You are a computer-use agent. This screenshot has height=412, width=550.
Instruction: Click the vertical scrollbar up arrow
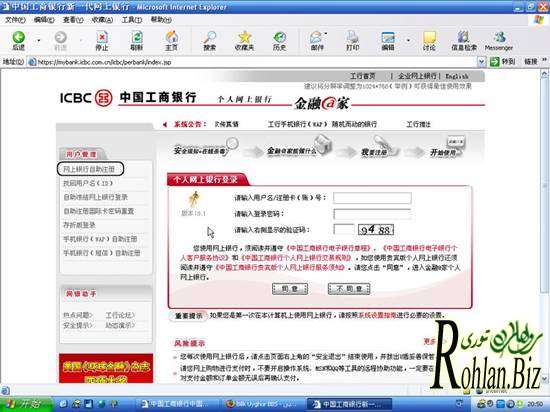(544, 73)
